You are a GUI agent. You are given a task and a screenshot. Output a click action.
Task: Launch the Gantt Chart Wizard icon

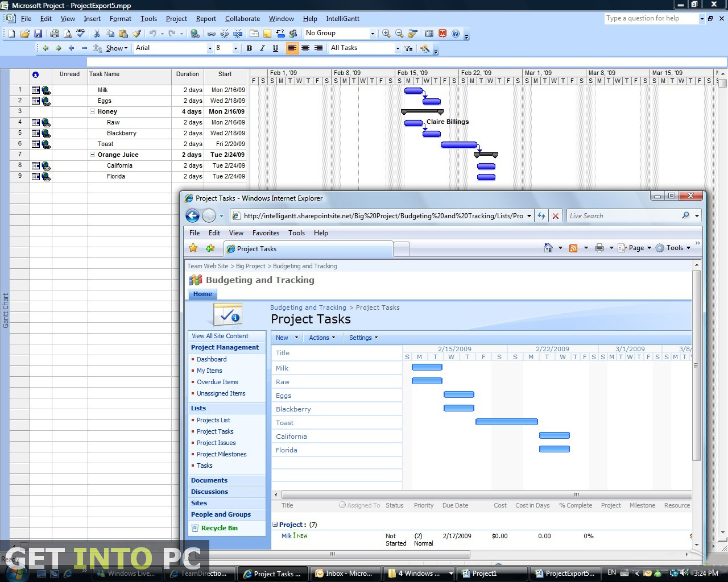tap(425, 48)
